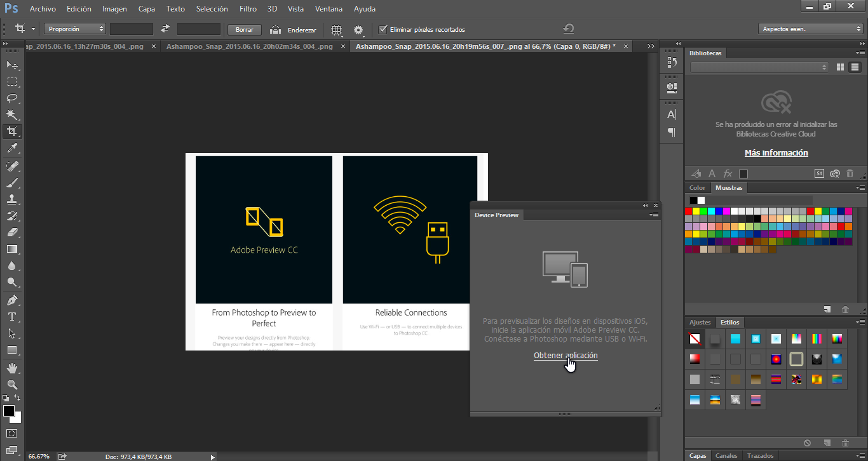
Task: Open the Device Preview panel menu
Action: [x=654, y=215]
